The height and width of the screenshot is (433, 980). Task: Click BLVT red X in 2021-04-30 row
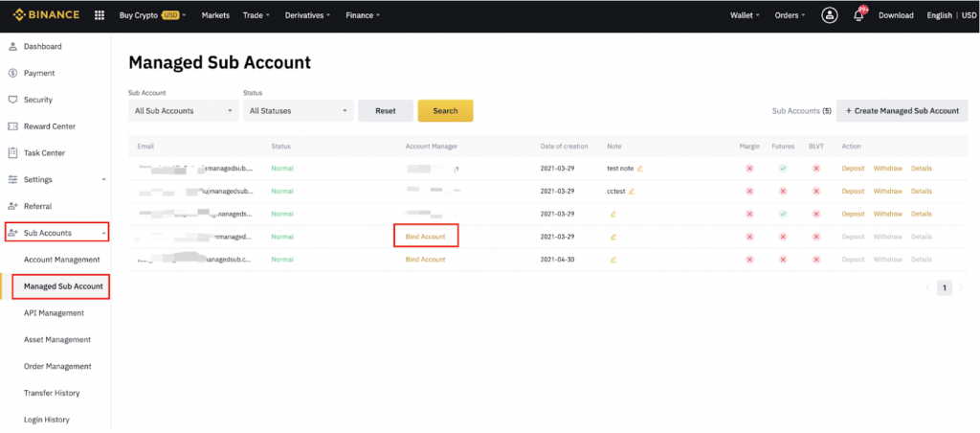[815, 260]
